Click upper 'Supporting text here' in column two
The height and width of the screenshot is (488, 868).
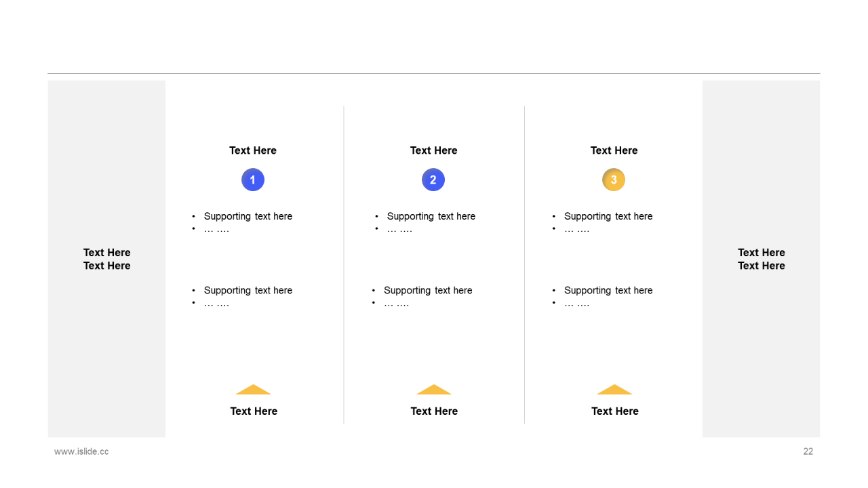point(431,216)
